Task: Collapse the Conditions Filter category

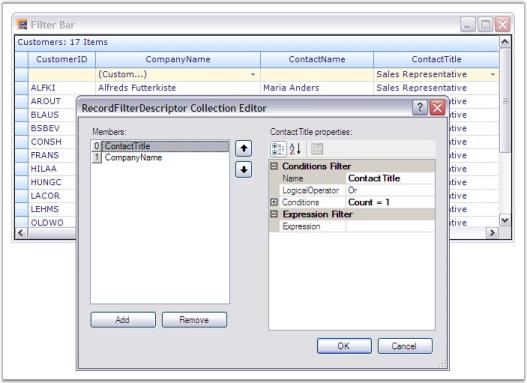Action: (x=274, y=166)
